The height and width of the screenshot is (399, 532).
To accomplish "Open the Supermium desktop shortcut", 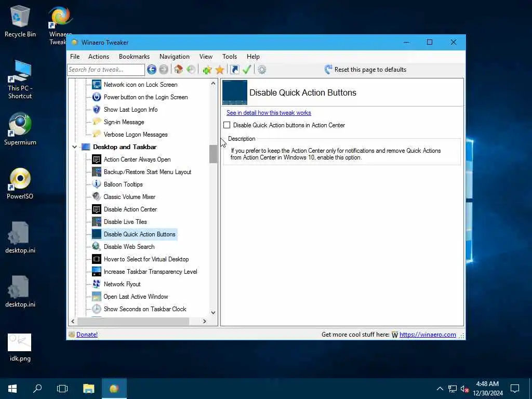I will 20,129.
